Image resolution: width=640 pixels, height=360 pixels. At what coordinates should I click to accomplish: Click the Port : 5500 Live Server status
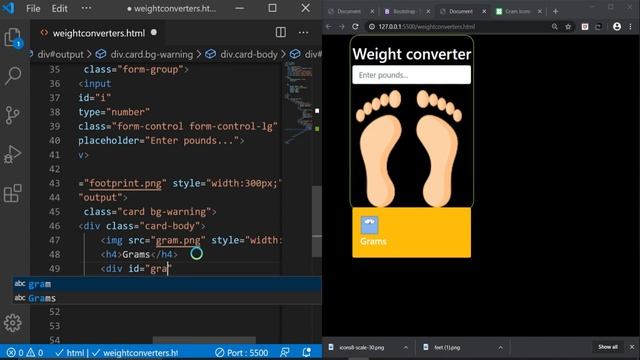(242, 353)
